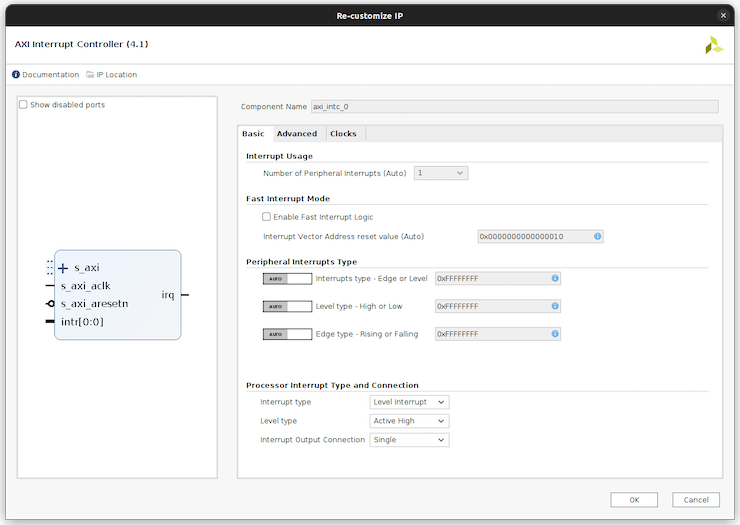Click info icon in Level type High or Low field
Screen dimensions: 740x525
coord(554,306)
